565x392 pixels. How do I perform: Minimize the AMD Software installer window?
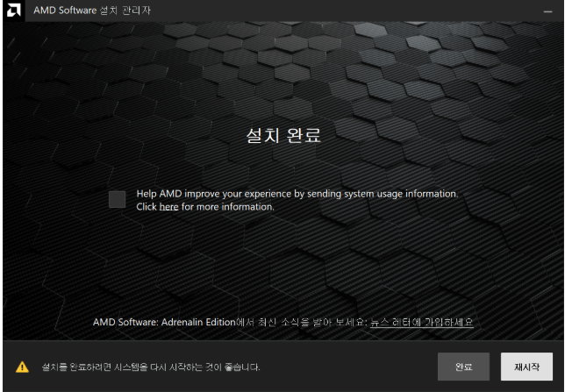(547, 11)
